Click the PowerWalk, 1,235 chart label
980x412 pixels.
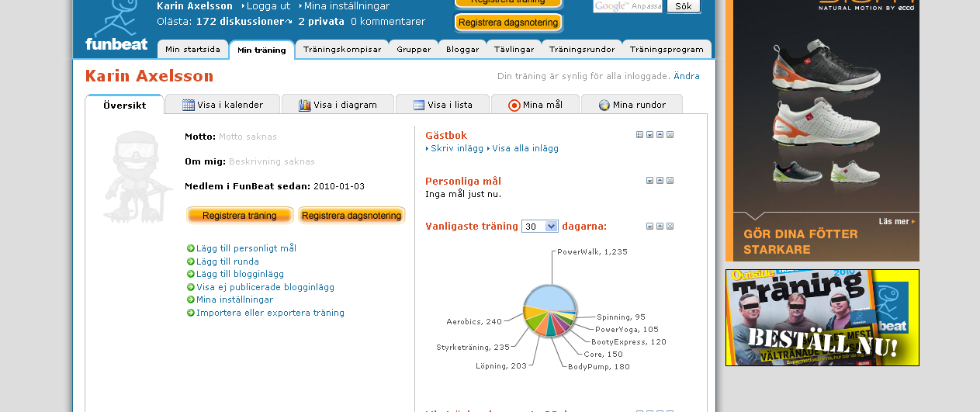(x=592, y=252)
